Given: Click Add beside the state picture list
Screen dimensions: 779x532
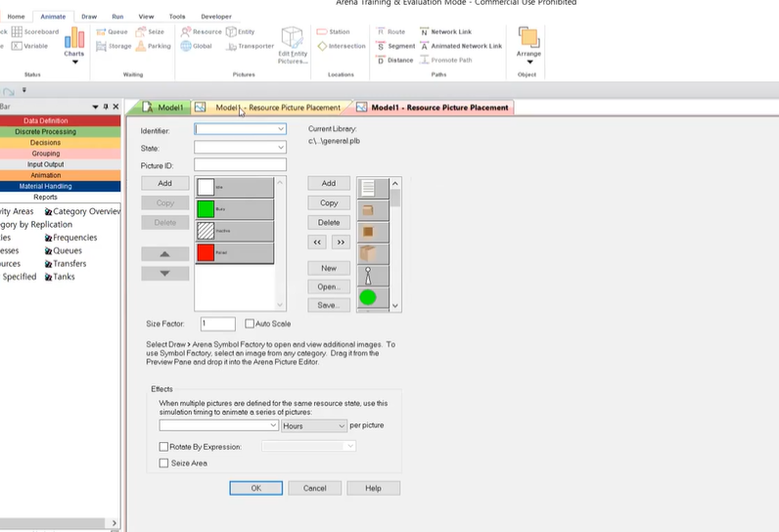Looking at the screenshot, I should [165, 183].
